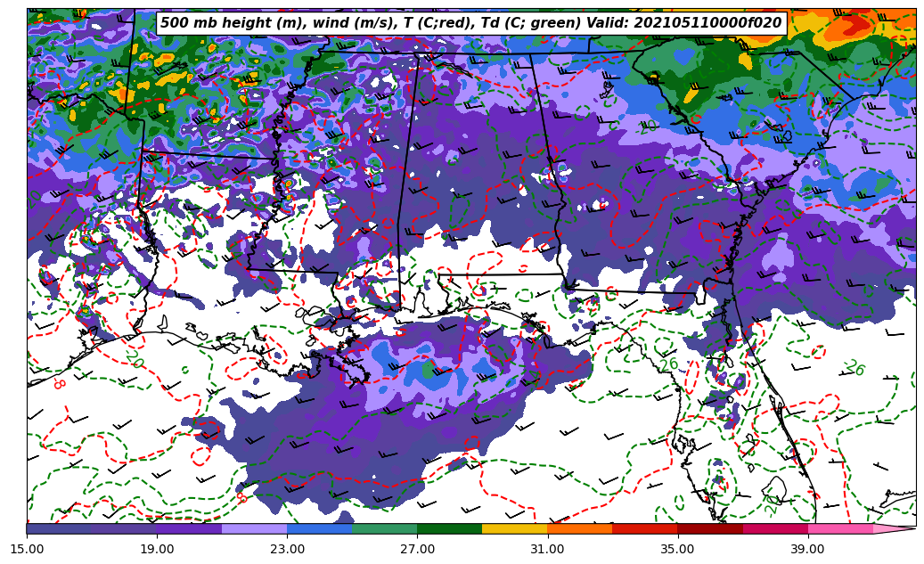Click the plot title text at top
The image size is (924, 564).
(x=470, y=23)
